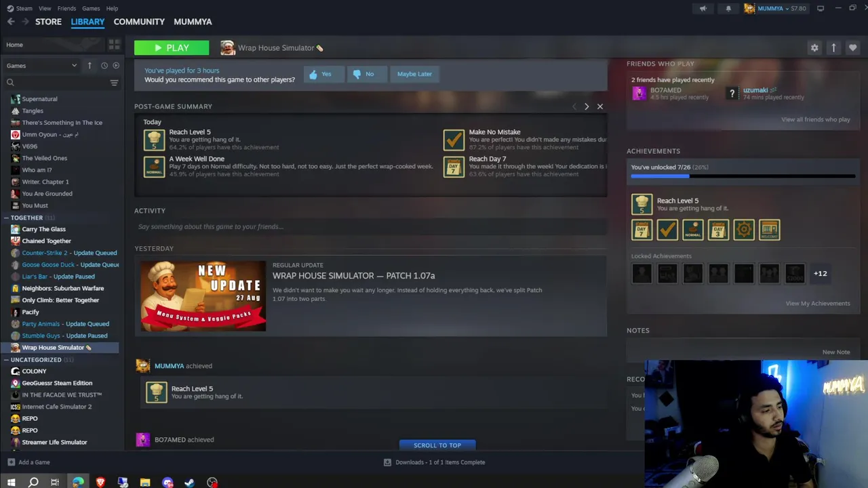Image resolution: width=868 pixels, height=488 pixels.
Task: Open the MUMMYA profile tab
Action: 193,22
